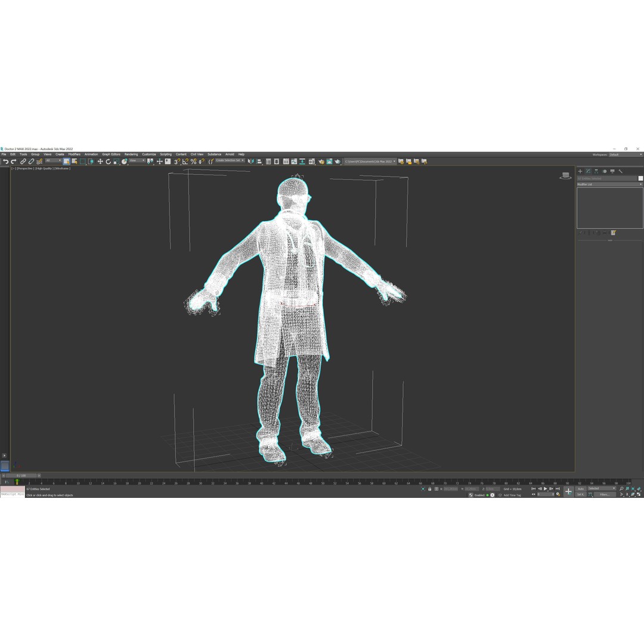Open the Curve Editor icon
The image size is (644, 644).
[294, 162]
